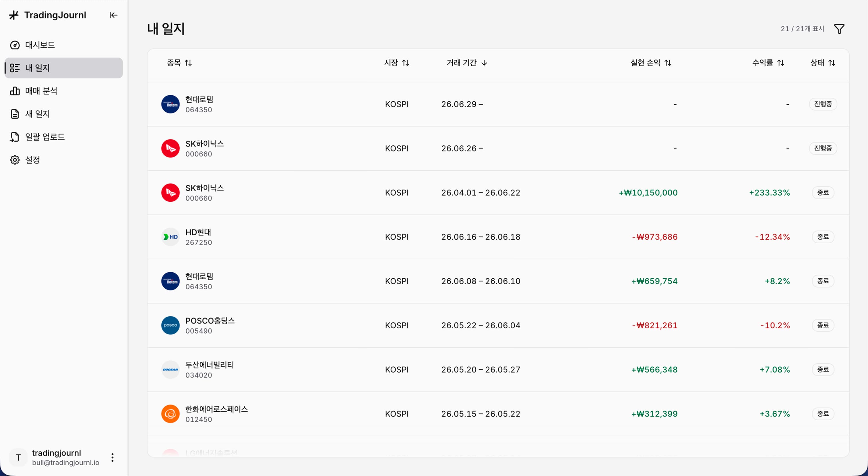Screen dimensions: 868x476
Task: Click 현대로템 logo in +8.2% row
Action: coord(170,281)
